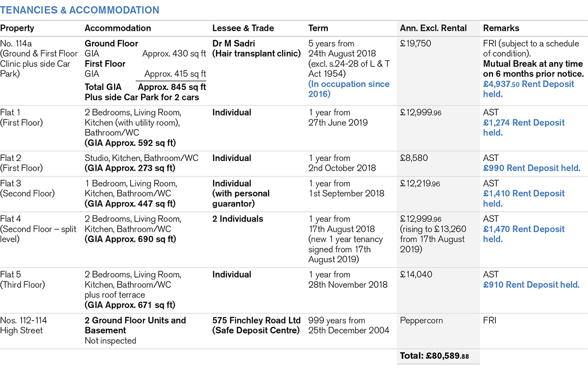588x369 pixels.
Task: Click the £1,470 Rent Deposit held text
Action: (x=523, y=234)
